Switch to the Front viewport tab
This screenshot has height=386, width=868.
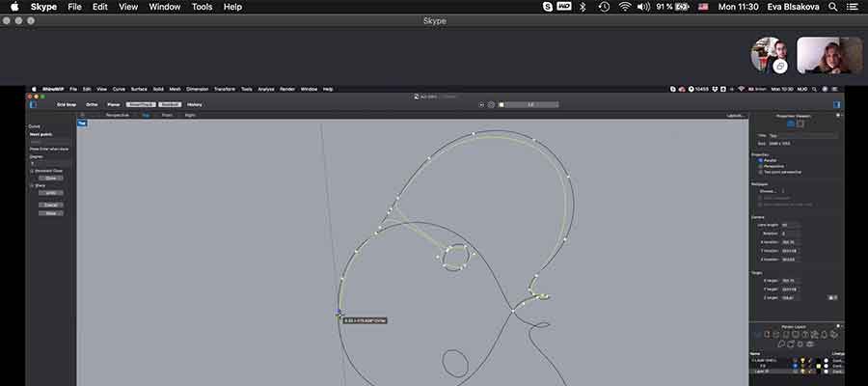pyautogui.click(x=167, y=115)
